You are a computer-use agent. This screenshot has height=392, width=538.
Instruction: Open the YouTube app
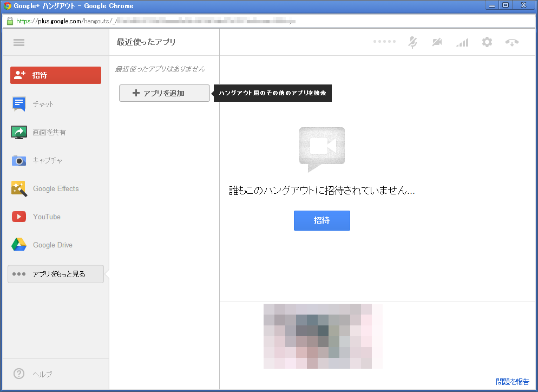(x=46, y=217)
